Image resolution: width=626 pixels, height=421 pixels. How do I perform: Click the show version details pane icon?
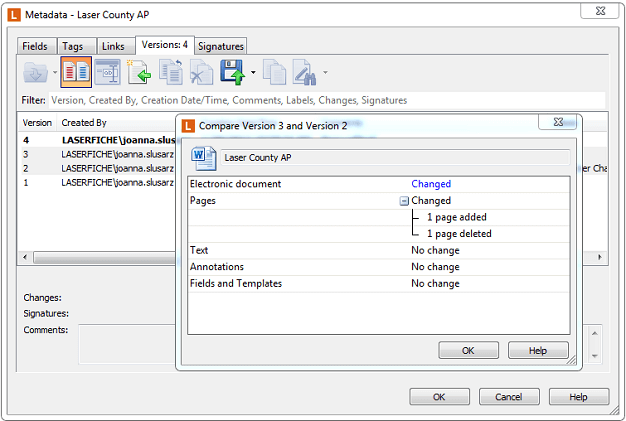coord(108,72)
